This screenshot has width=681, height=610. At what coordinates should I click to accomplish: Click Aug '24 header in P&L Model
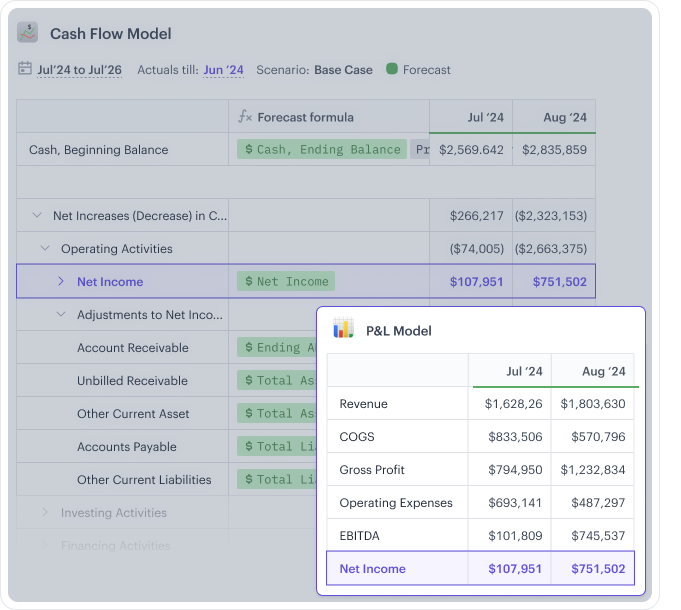pos(592,370)
